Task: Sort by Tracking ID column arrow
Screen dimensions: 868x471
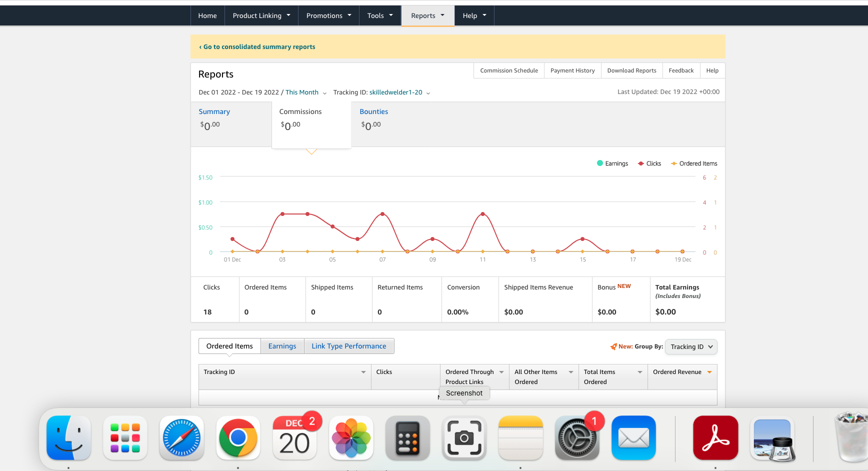Action: (363, 372)
